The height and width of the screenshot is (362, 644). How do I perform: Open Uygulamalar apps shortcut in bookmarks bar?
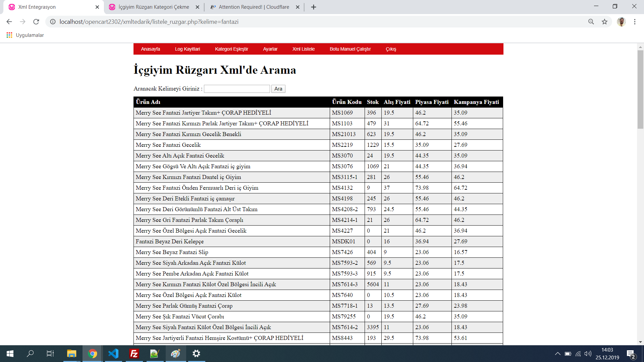tap(25, 35)
